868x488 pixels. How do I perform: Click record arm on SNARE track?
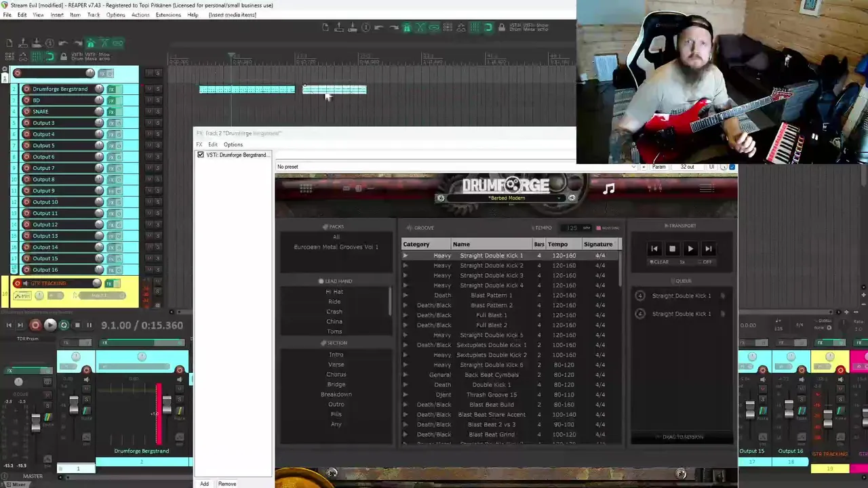26,111
